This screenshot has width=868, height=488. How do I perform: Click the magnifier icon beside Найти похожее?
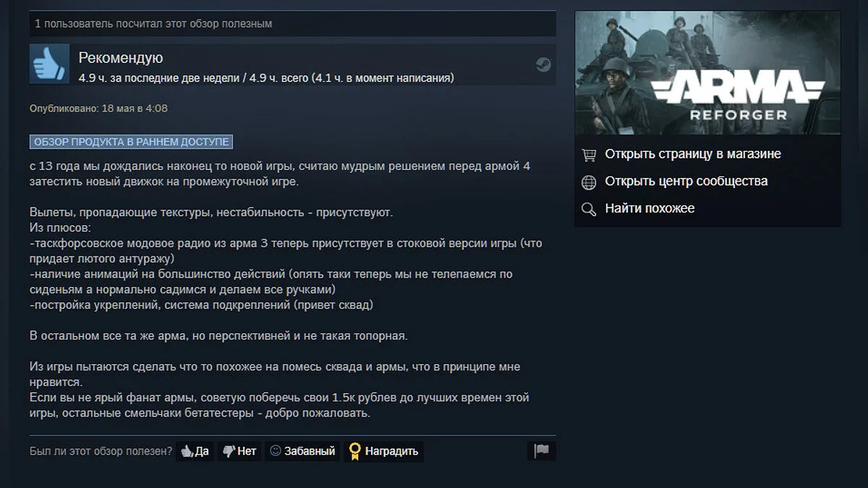589,209
